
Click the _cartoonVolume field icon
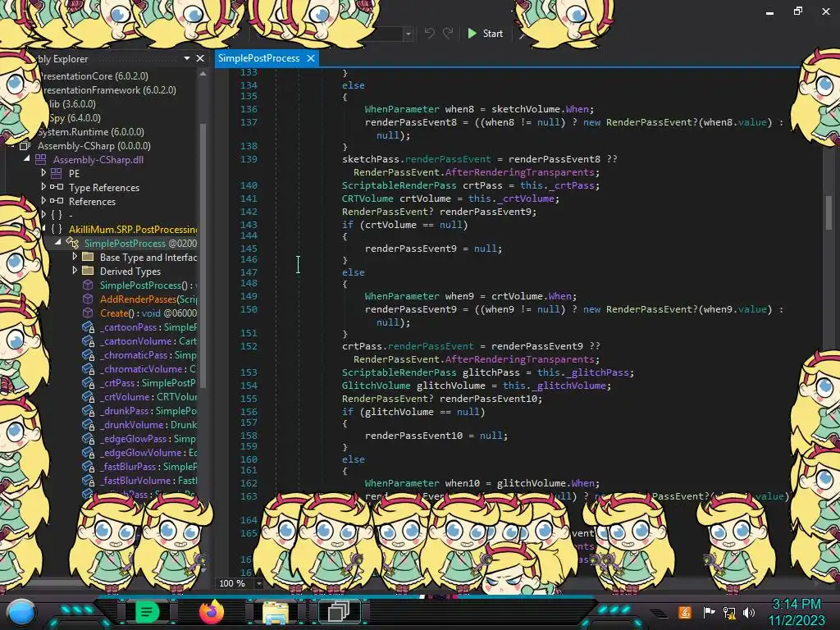88,340
